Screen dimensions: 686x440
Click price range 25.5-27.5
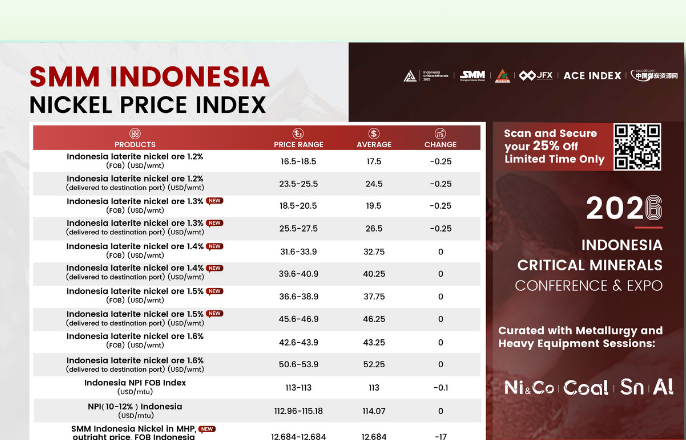coord(298,229)
